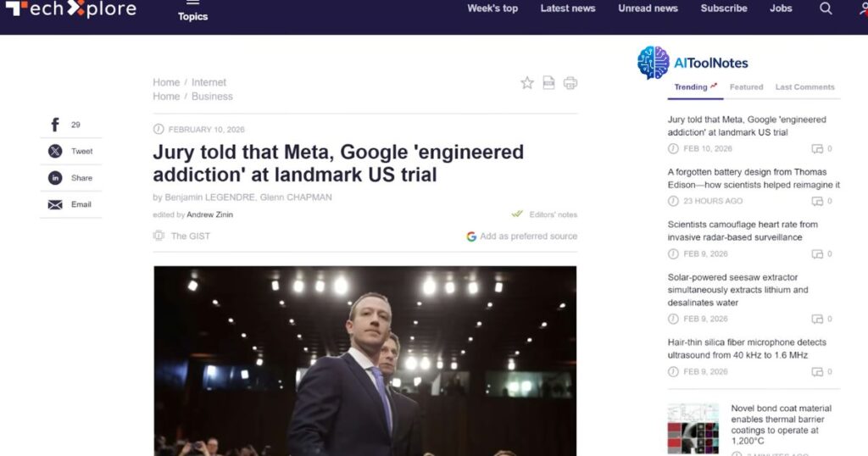Click Add as preferred source
Image resolution: width=868 pixels, height=456 pixels.
(522, 236)
